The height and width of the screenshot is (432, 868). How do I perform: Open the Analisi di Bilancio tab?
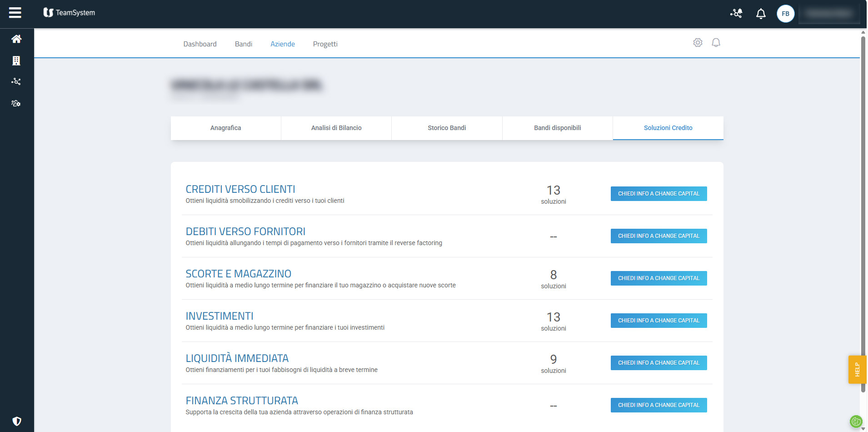pos(336,128)
